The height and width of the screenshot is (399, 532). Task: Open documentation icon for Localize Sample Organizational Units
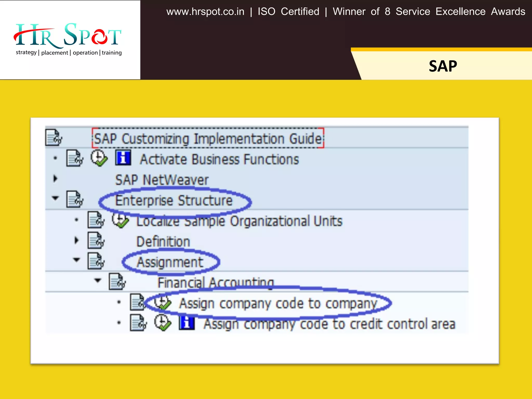(x=96, y=220)
